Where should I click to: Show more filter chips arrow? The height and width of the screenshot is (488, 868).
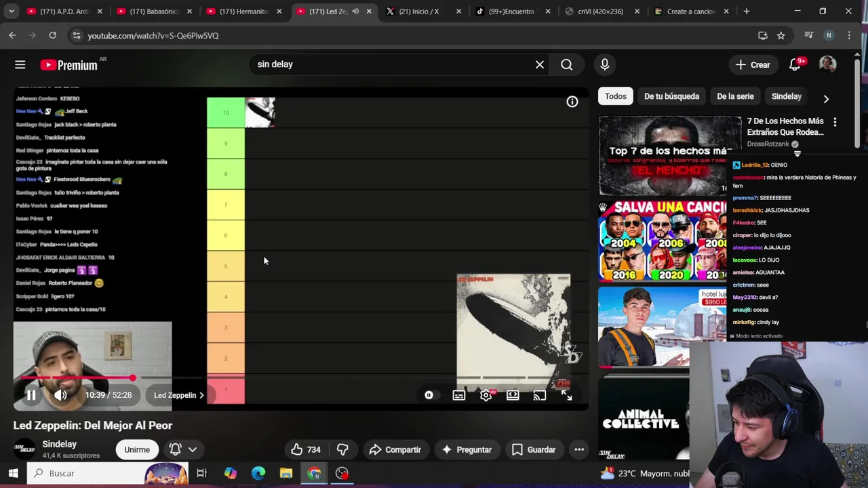coord(826,99)
